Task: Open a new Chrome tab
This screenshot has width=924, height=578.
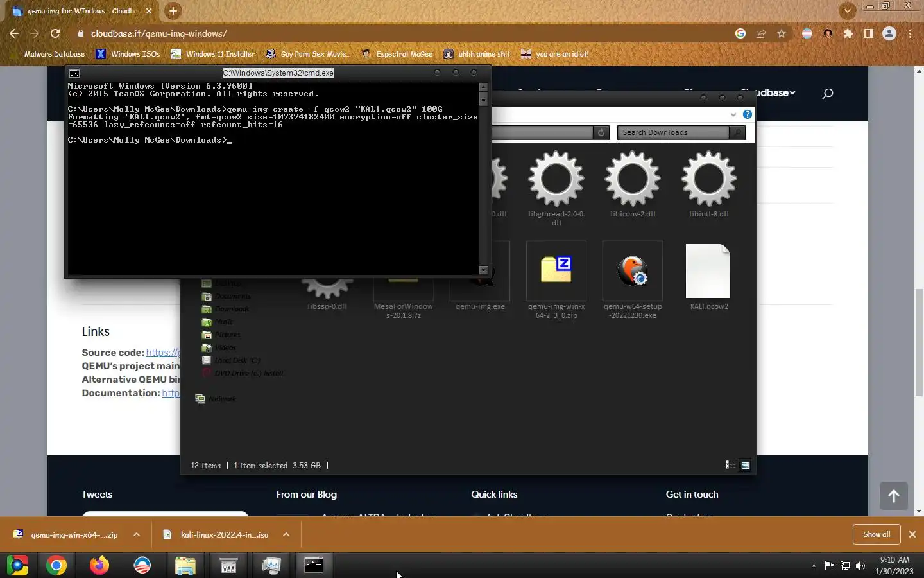Action: click(173, 11)
